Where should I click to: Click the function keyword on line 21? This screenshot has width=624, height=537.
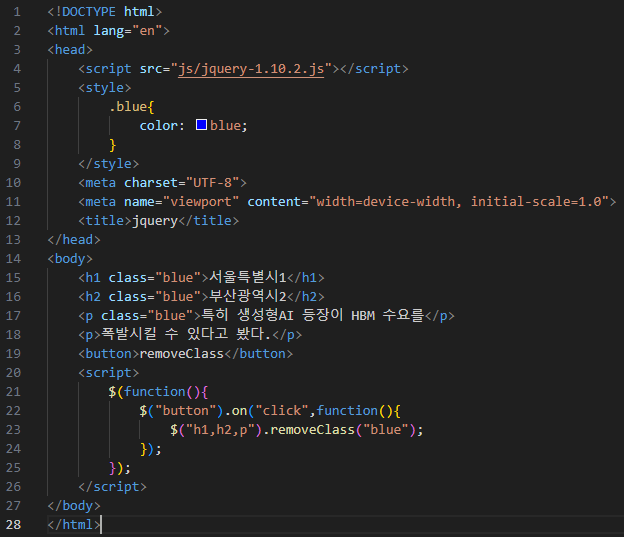(155, 392)
